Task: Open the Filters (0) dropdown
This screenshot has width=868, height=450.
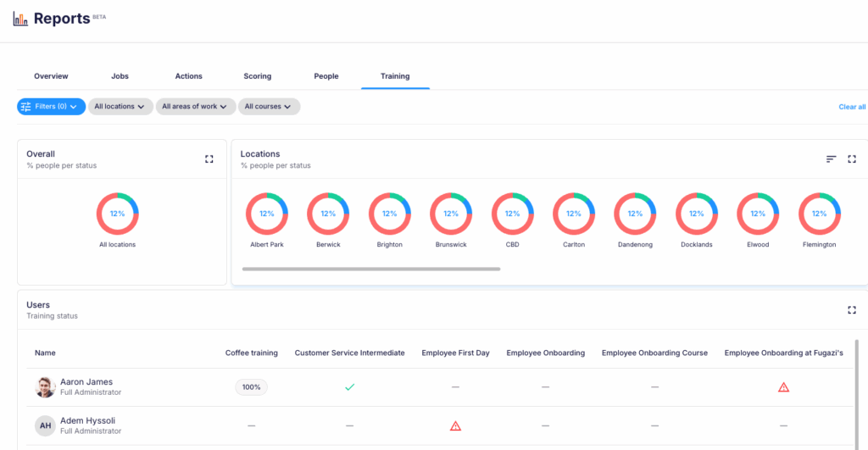Action: point(51,107)
